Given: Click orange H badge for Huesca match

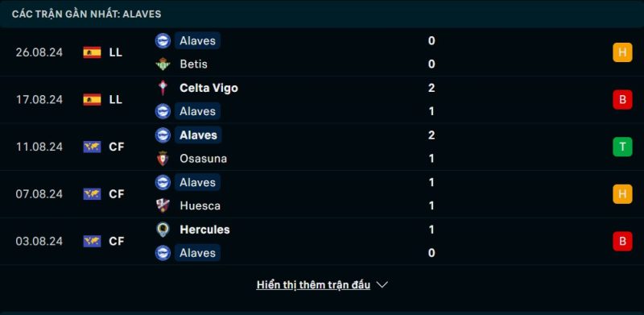Looking at the screenshot, I should 622,194.
